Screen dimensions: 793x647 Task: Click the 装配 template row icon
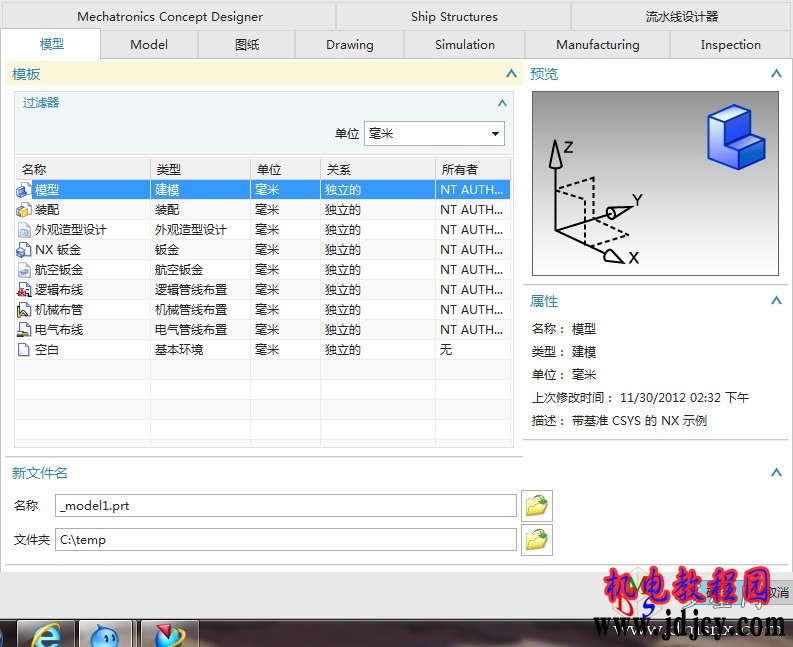tap(23, 210)
